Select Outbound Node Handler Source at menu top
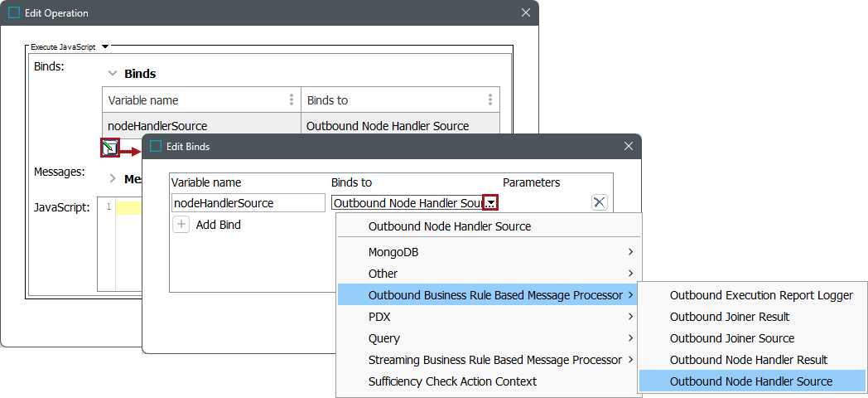868x398 pixels. [450, 226]
